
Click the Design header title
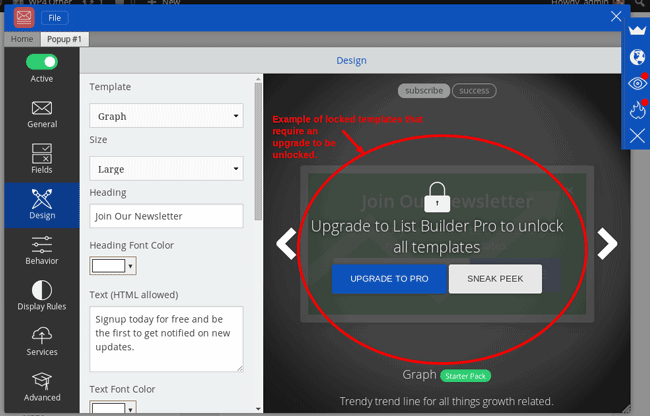click(351, 60)
